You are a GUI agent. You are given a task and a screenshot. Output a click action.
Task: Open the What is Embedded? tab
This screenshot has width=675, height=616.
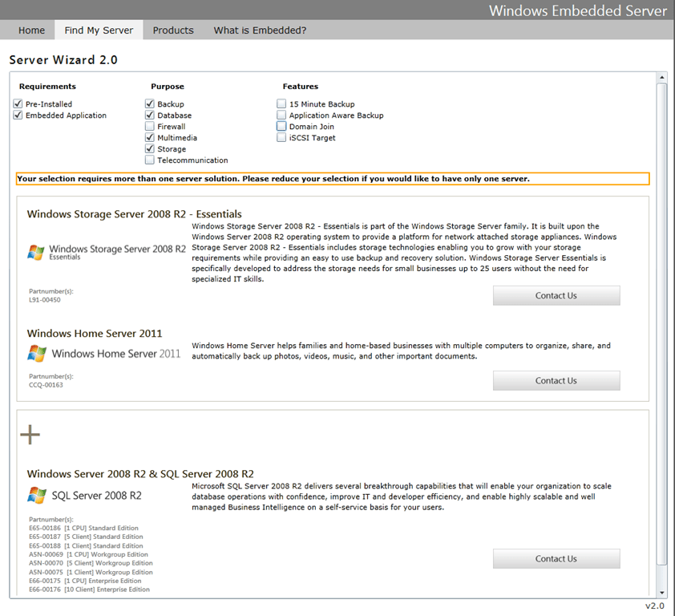[x=260, y=30]
